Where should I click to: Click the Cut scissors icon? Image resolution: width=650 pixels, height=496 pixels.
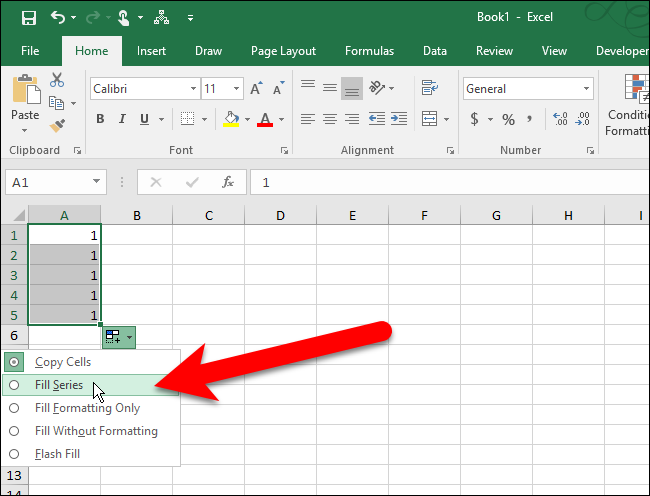click(57, 81)
